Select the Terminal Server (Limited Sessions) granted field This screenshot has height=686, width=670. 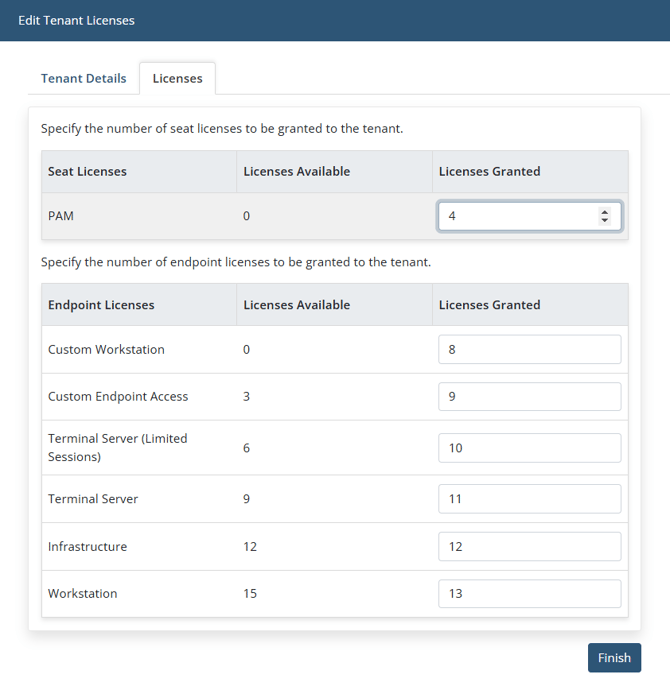coord(529,448)
